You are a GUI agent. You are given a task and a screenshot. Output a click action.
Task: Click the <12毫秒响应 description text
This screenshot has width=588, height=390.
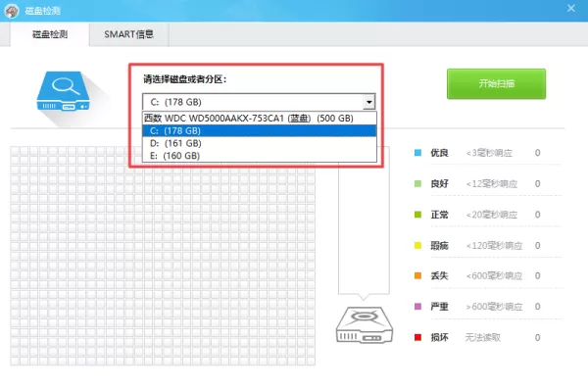coord(492,183)
